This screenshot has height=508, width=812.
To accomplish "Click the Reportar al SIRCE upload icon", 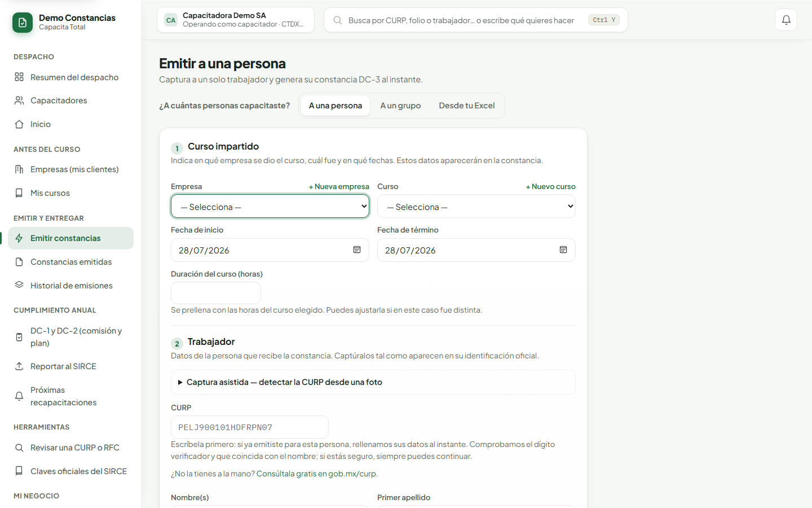I will [19, 366].
